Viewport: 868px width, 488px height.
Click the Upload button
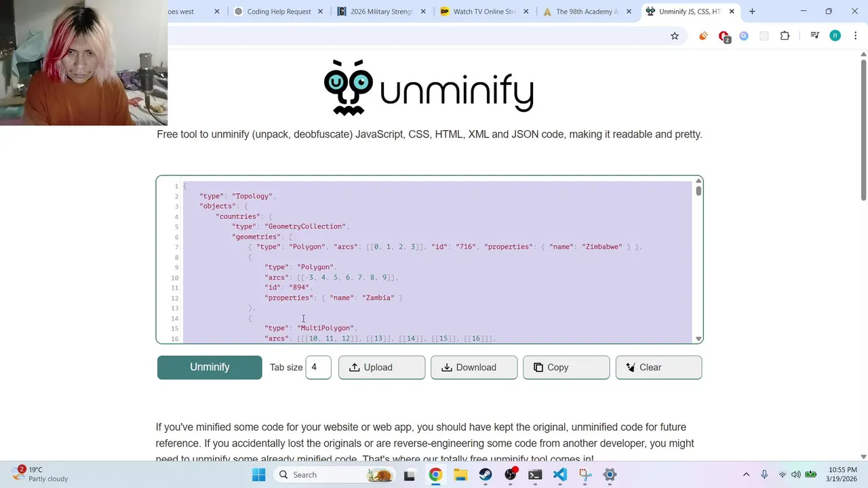point(382,367)
